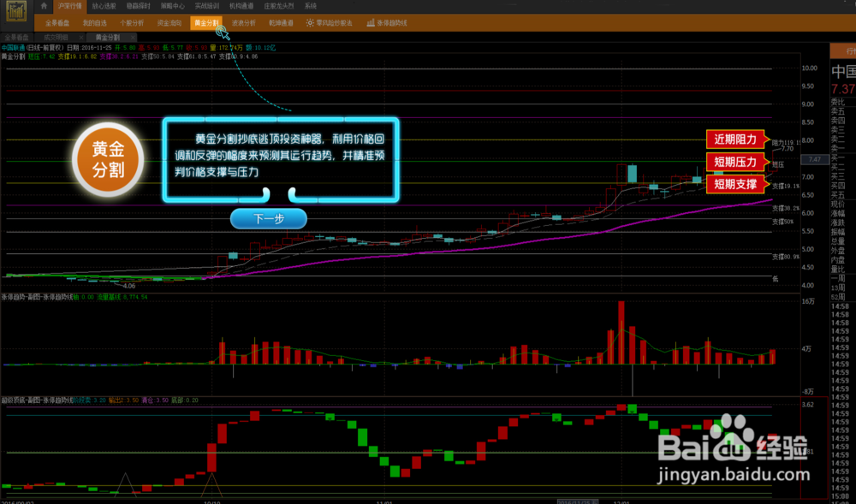Click the 近期阻力 red label

click(738, 139)
